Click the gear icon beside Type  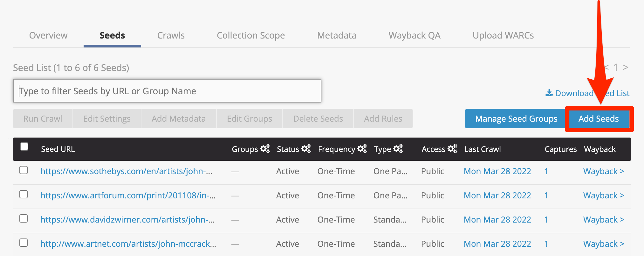coord(398,149)
